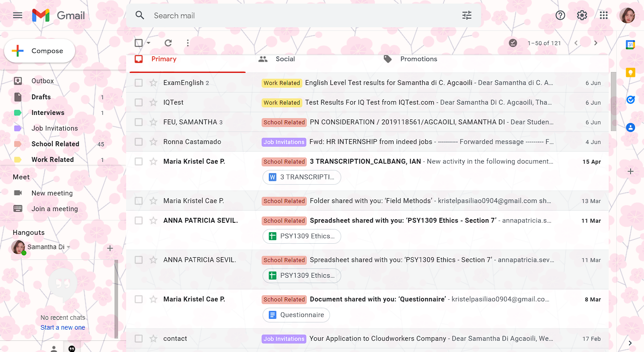The image size is (644, 352).
Task: Open the PSY1309 Ethics chip dated 11 Mar bold
Action: 302,236
